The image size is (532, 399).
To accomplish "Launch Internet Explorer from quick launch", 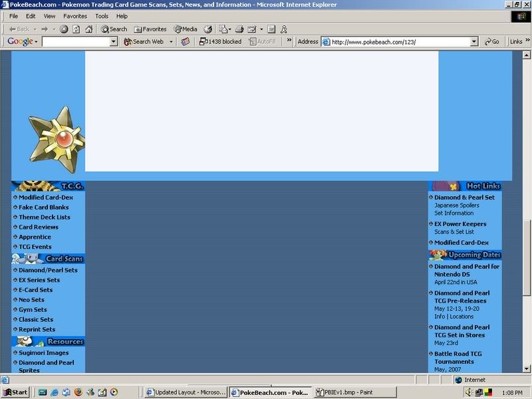I will 55,392.
